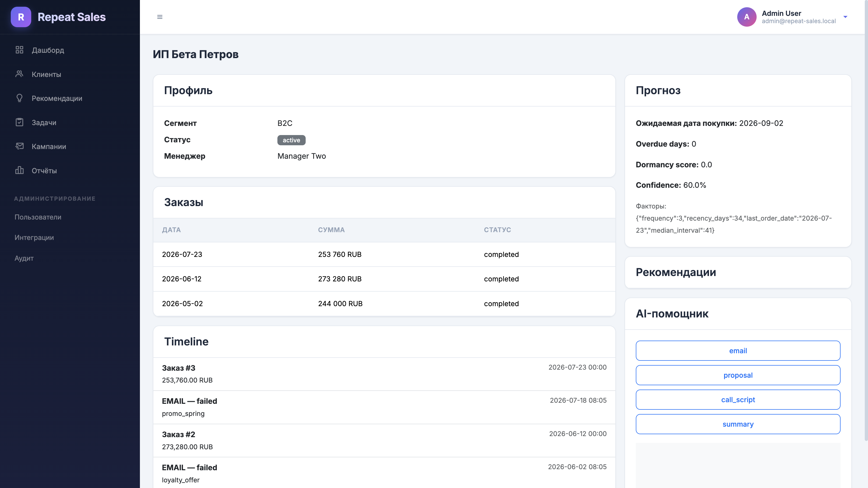Click the proposal button
The image size is (868, 488).
pyautogui.click(x=738, y=375)
